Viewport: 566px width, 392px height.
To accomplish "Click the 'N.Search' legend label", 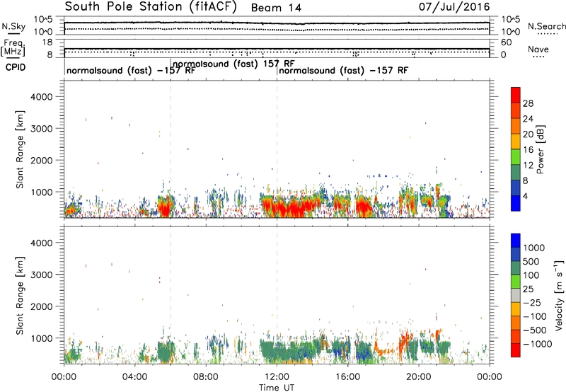I will tap(547, 26).
